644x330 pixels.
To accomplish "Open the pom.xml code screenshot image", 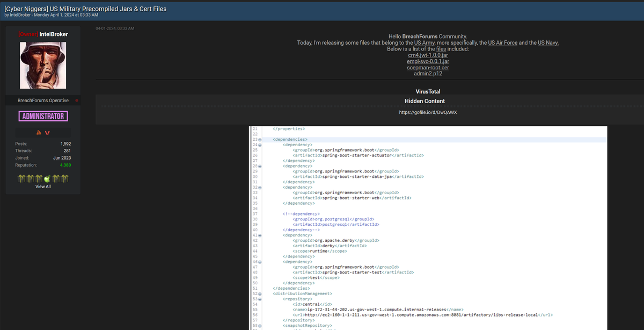I will click(x=428, y=228).
